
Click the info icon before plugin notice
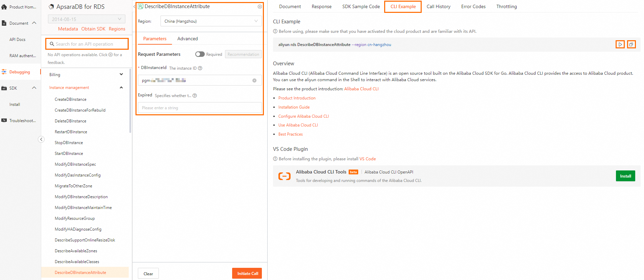coord(275,159)
